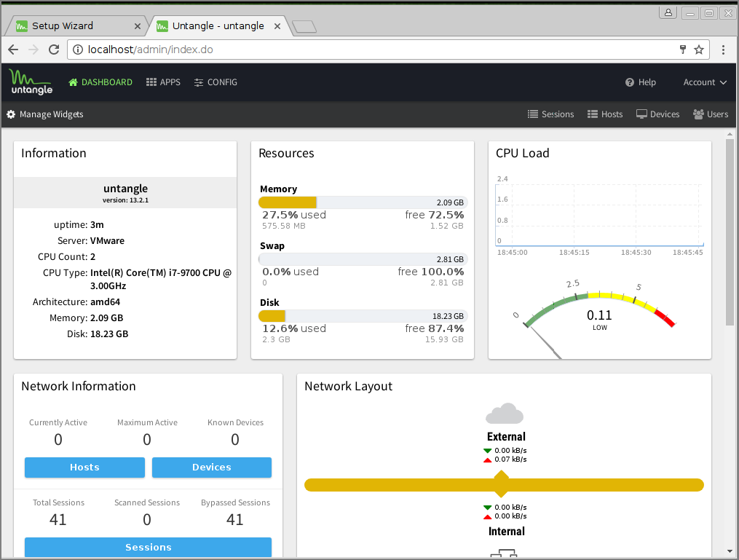Click the Help question mark icon
Image resolution: width=739 pixels, height=560 pixels.
click(x=630, y=82)
